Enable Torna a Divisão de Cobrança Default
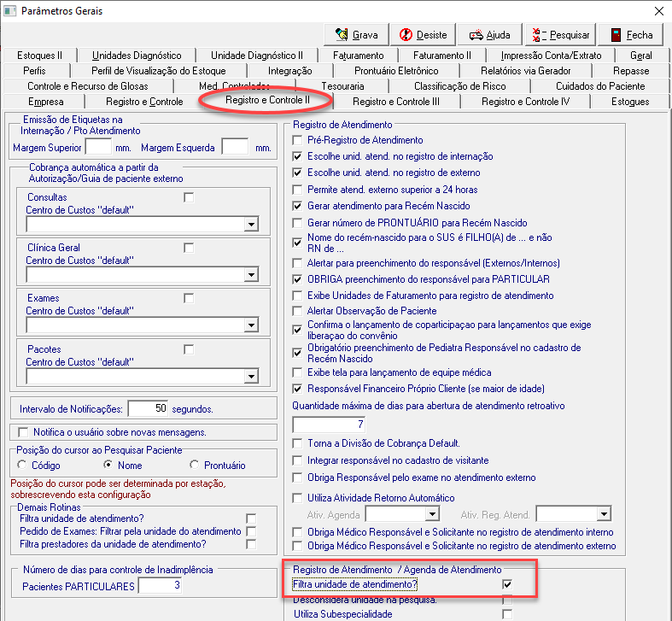This screenshot has height=621, width=672. click(297, 443)
